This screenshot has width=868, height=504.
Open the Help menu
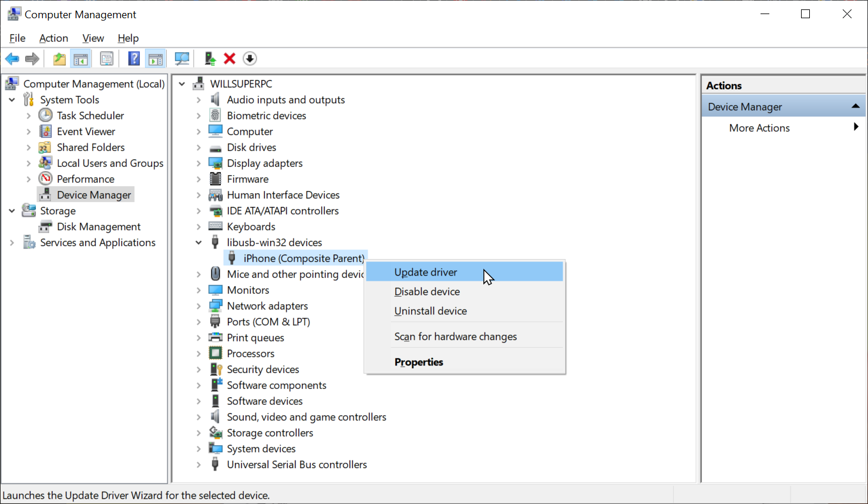(128, 38)
